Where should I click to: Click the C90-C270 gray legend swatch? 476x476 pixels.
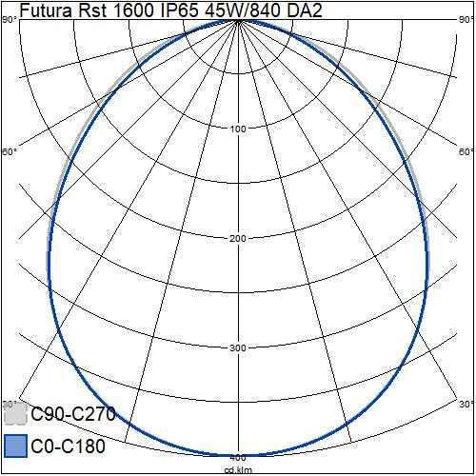pyautogui.click(x=15, y=413)
